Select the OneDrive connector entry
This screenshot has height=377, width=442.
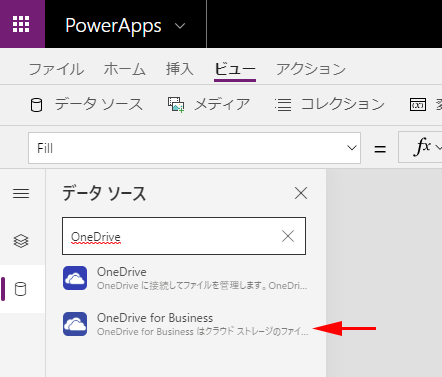[x=185, y=278]
